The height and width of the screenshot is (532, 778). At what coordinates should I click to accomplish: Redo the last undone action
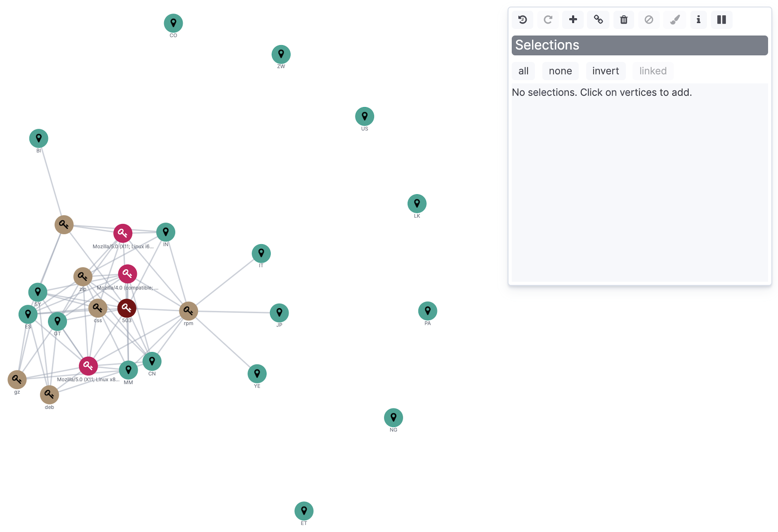click(548, 20)
